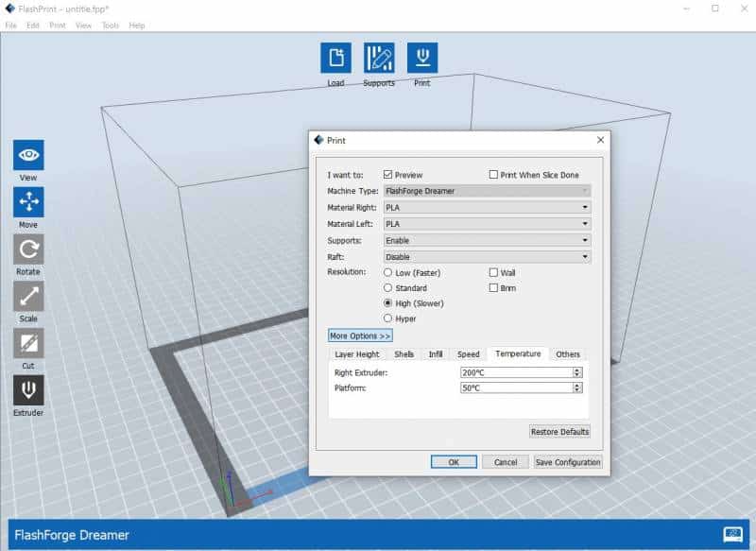Screen dimensions: 756x551
Task: Switch to the Temperature tab
Action: [518, 353]
